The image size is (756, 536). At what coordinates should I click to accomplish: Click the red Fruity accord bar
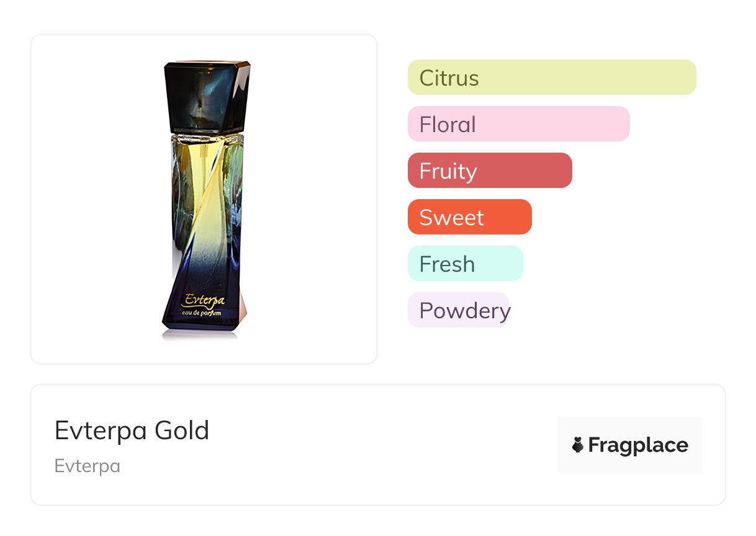tap(489, 171)
